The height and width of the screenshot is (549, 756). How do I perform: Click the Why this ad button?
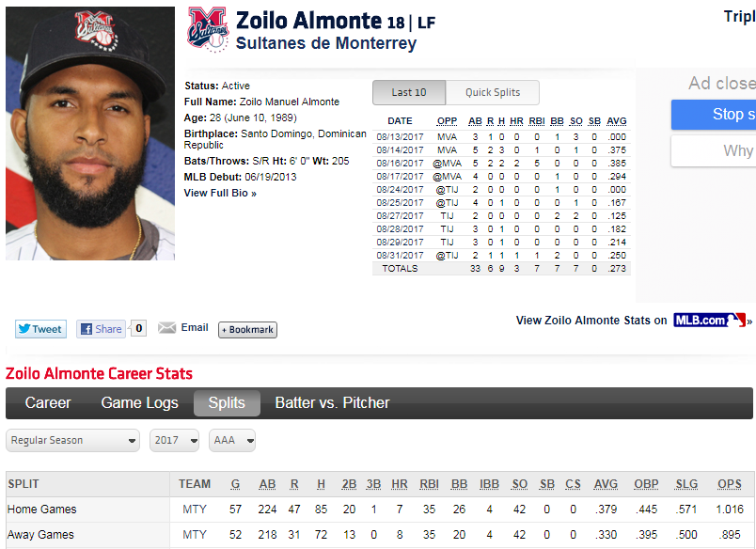tap(714, 150)
